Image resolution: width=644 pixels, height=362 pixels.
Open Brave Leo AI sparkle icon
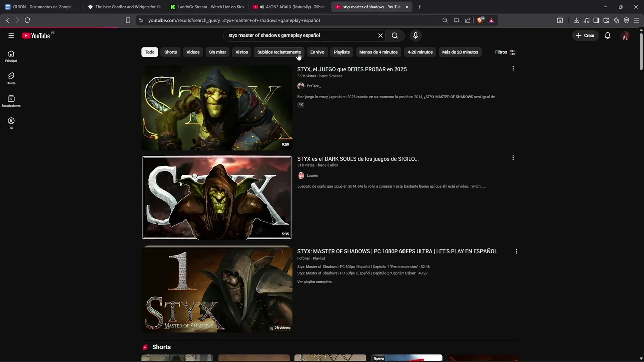coord(616,20)
